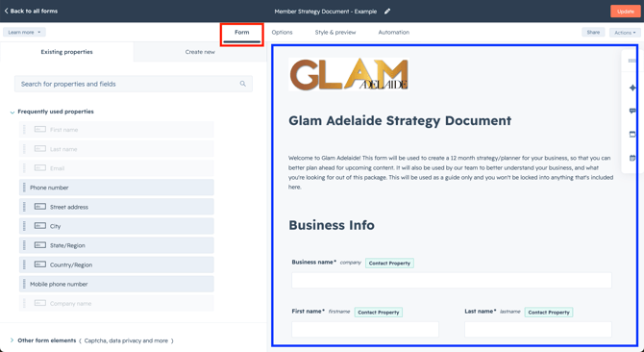Image resolution: width=644 pixels, height=352 pixels.
Task: Expand the Other form elements section
Action: click(12, 340)
